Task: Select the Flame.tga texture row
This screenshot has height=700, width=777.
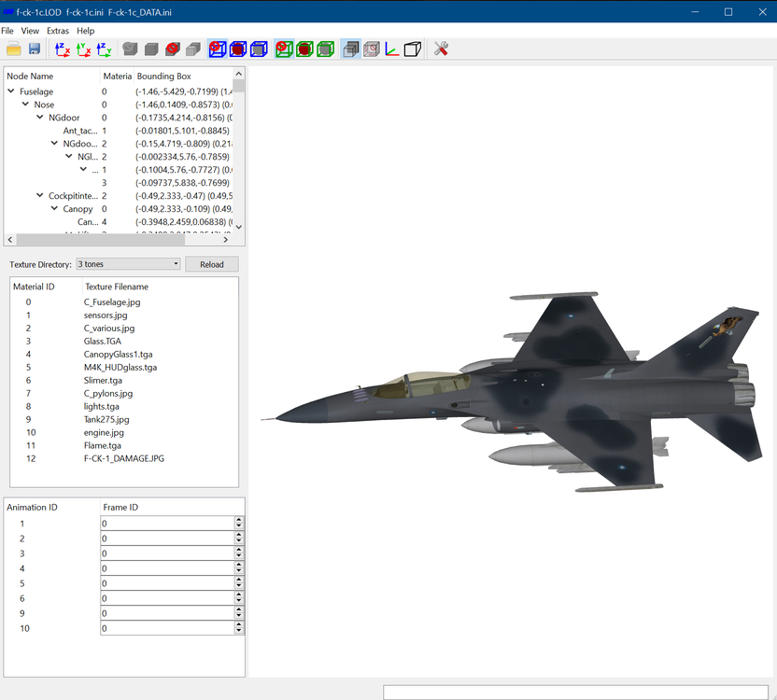Action: coord(124,445)
